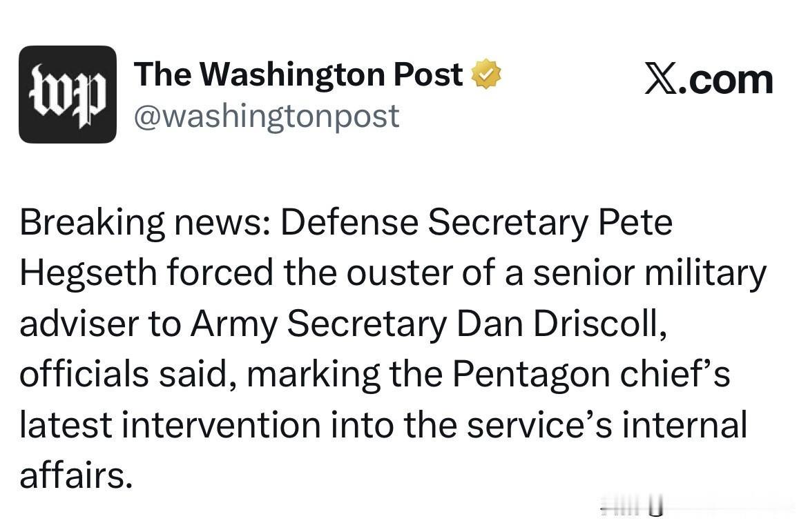This screenshot has width=808, height=532.
Task: Click the word "Hegseth" in the tweet
Action: point(88,273)
